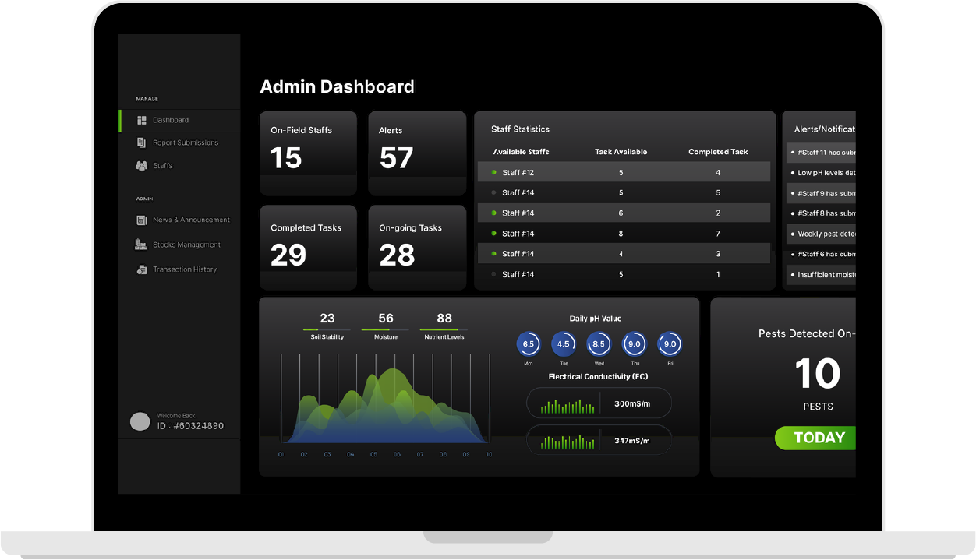Click the Transaction History icon
Viewport: 976px width, 560px height.
[x=141, y=269]
